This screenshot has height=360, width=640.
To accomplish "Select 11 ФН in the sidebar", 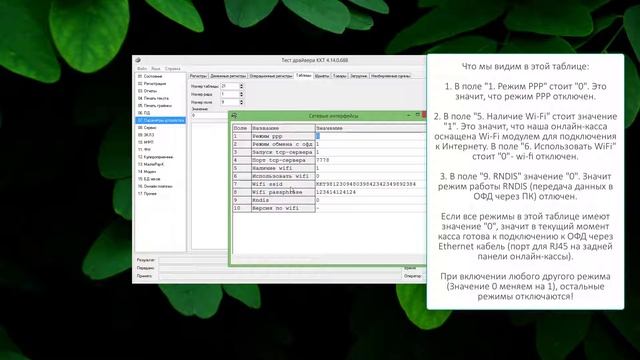I will (x=144, y=150).
